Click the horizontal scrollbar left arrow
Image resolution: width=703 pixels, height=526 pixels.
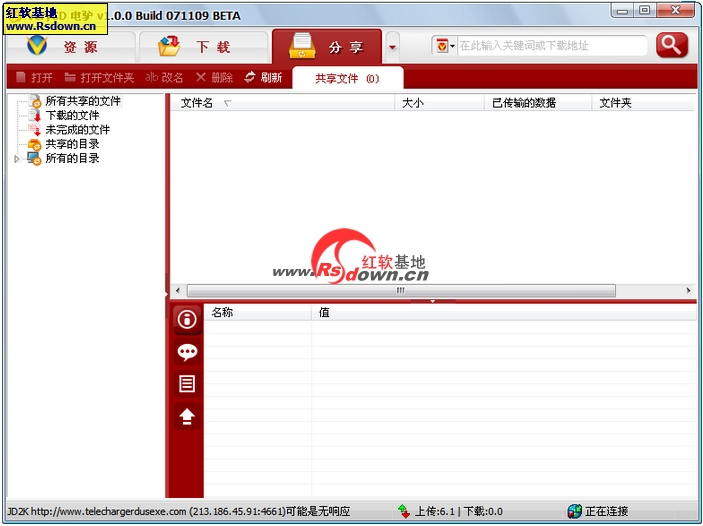[178, 291]
